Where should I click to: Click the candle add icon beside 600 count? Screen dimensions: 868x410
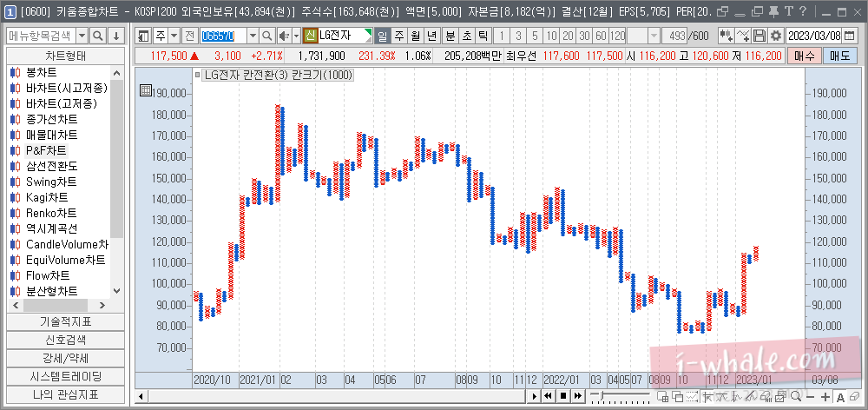click(726, 36)
